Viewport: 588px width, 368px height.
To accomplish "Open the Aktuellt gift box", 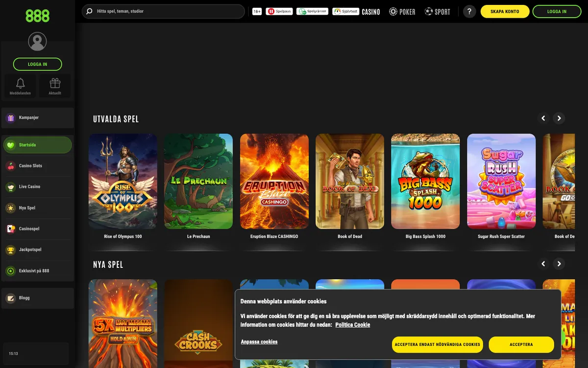I will tap(55, 86).
